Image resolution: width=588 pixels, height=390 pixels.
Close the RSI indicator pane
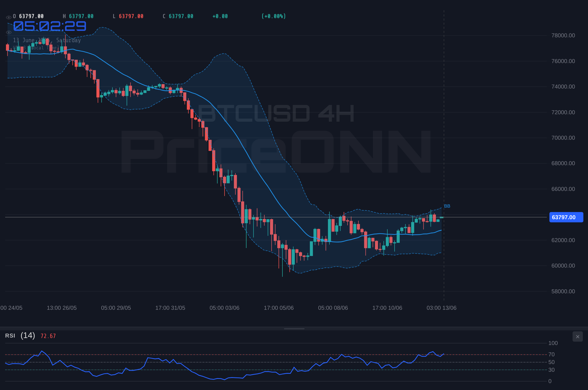pos(577,336)
